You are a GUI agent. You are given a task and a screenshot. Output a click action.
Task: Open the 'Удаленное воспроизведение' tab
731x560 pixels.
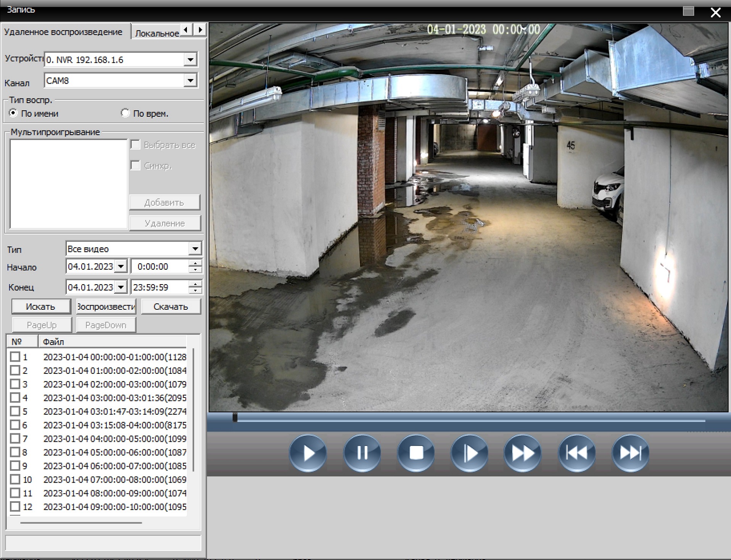pyautogui.click(x=63, y=32)
